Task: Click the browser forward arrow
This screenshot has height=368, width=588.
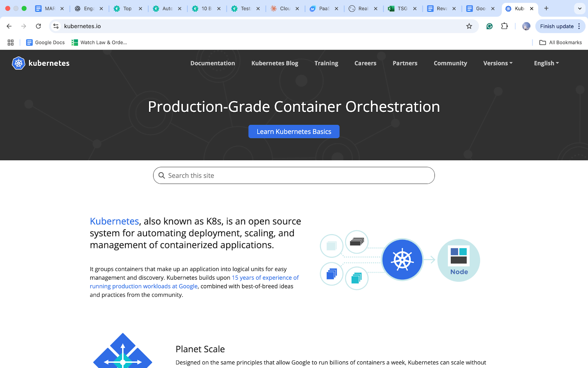Action: click(24, 26)
